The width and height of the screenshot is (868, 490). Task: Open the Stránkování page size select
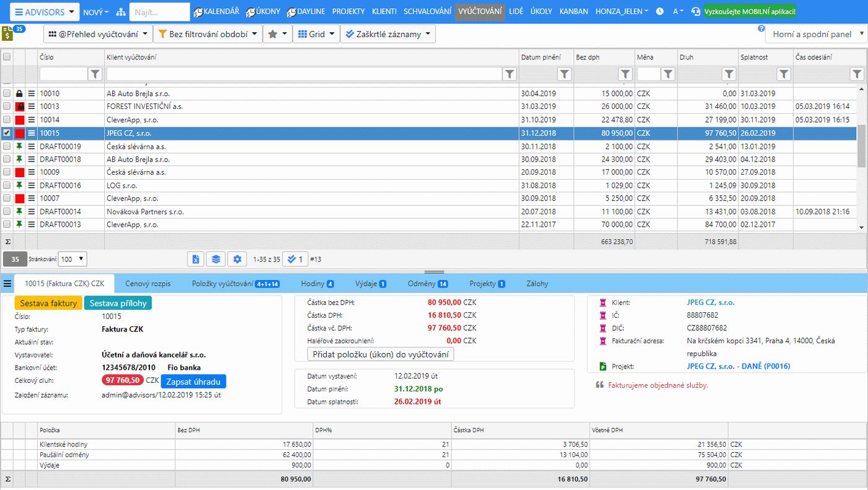[x=73, y=259]
